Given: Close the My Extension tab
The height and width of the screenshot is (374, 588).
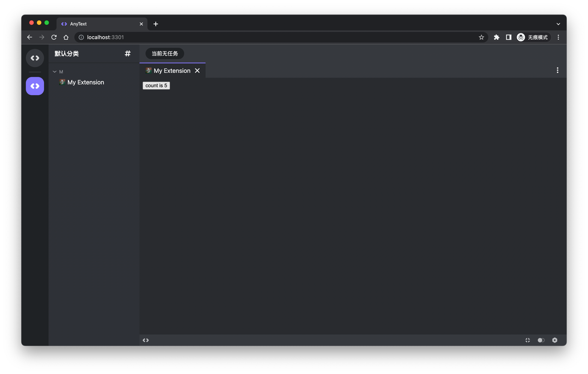Looking at the screenshot, I should tap(197, 70).
